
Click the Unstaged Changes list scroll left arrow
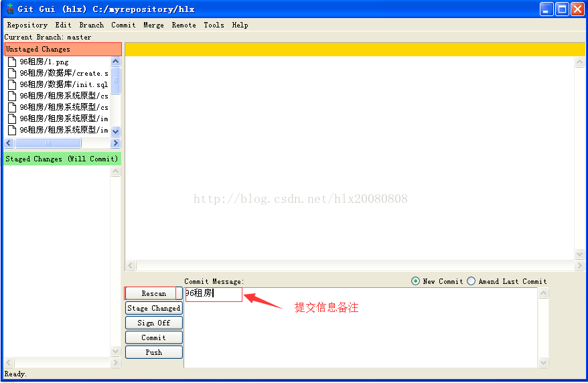(9, 143)
